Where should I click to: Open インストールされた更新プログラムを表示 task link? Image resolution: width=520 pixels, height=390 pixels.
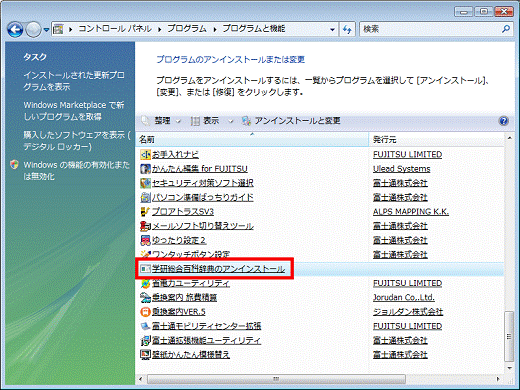coord(74,81)
